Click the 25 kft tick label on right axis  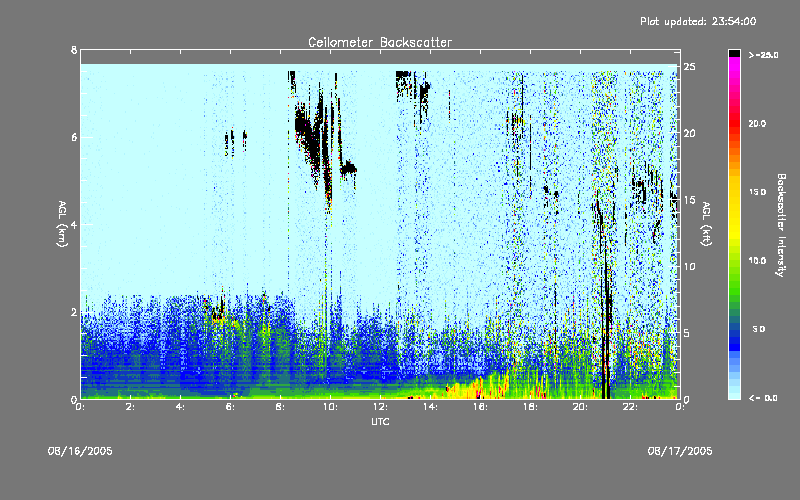689,67
